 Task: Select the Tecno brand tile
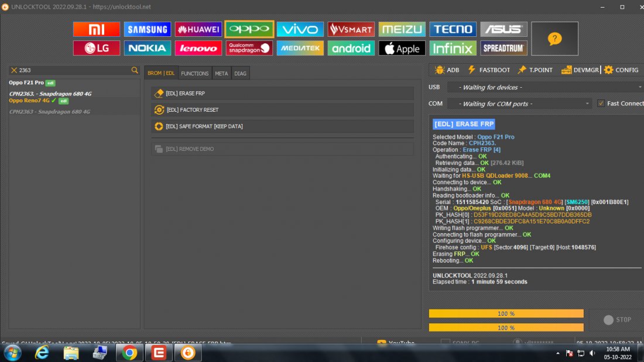[x=453, y=29]
